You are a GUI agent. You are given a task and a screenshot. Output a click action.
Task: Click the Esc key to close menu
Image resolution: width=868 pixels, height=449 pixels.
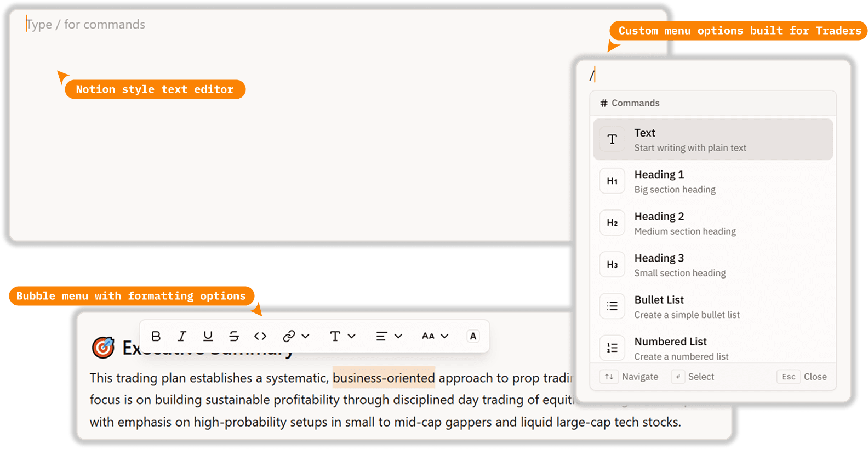click(789, 377)
